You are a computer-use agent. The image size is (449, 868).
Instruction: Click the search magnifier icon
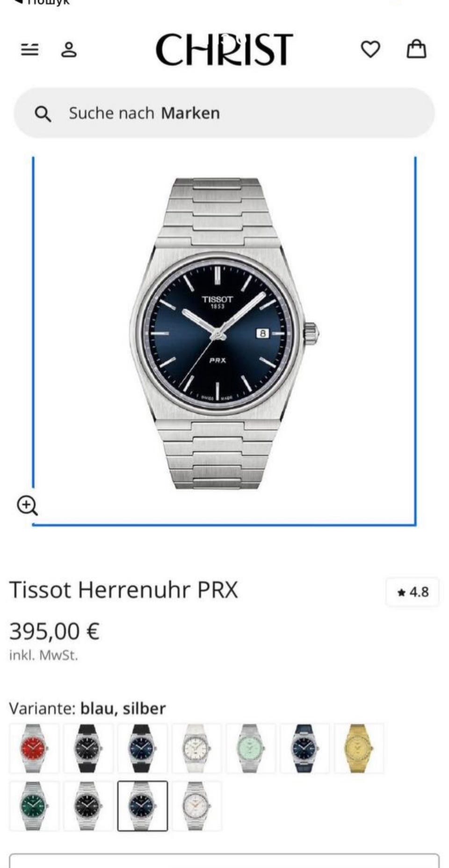(x=43, y=114)
